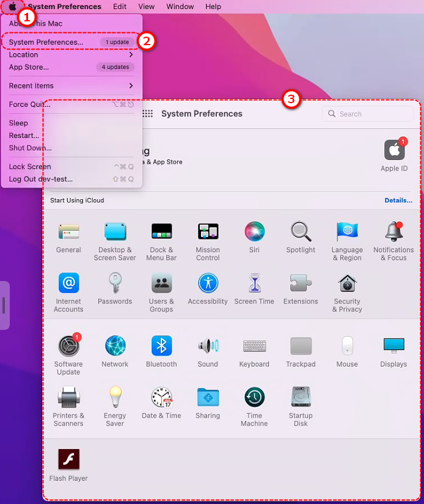Open Printers & Scanners pane
The height and width of the screenshot is (504, 424).
coord(68,407)
